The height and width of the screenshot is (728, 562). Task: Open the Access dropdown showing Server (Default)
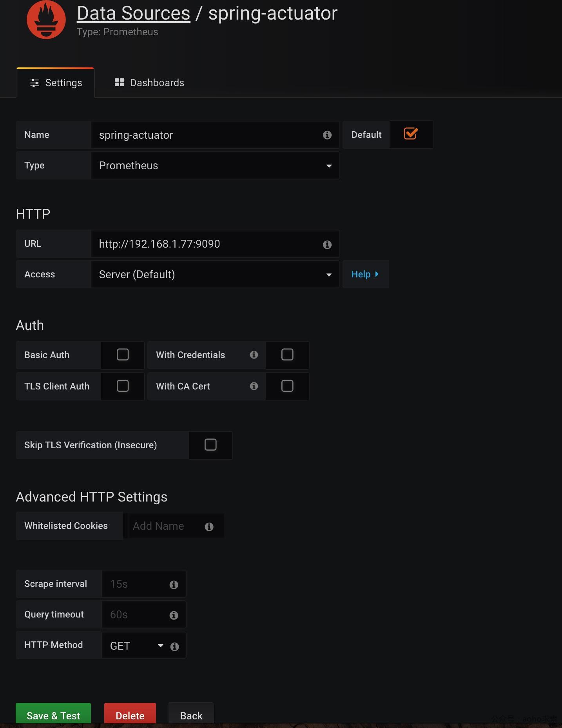(x=215, y=275)
